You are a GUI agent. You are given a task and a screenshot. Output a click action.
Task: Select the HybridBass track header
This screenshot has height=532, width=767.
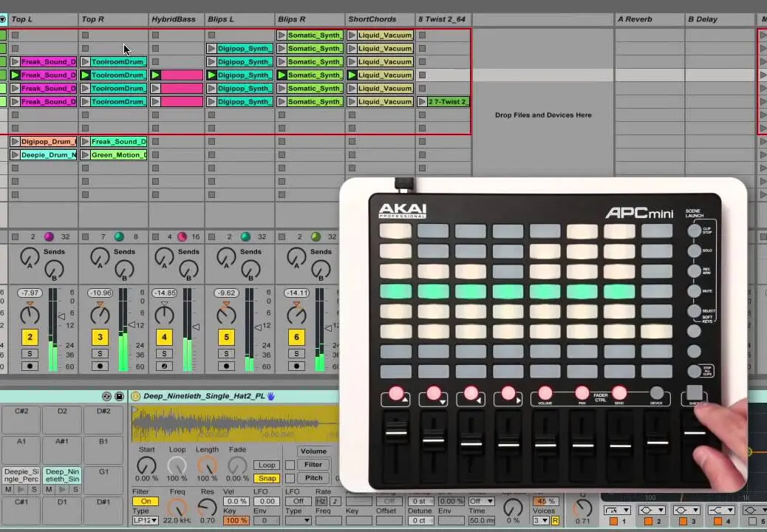coord(176,19)
